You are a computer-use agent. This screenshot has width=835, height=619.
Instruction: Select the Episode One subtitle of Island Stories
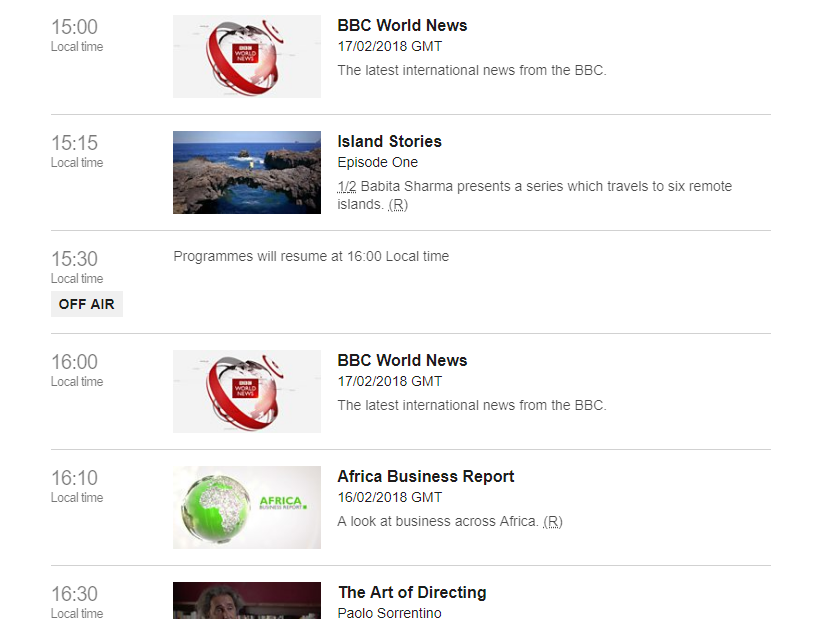[378, 162]
